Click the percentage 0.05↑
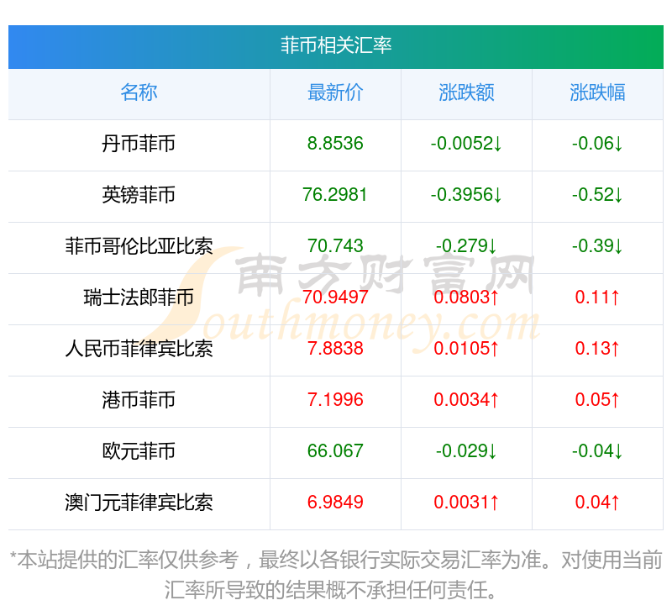Viewport: 672px width, 616px height. 597,400
